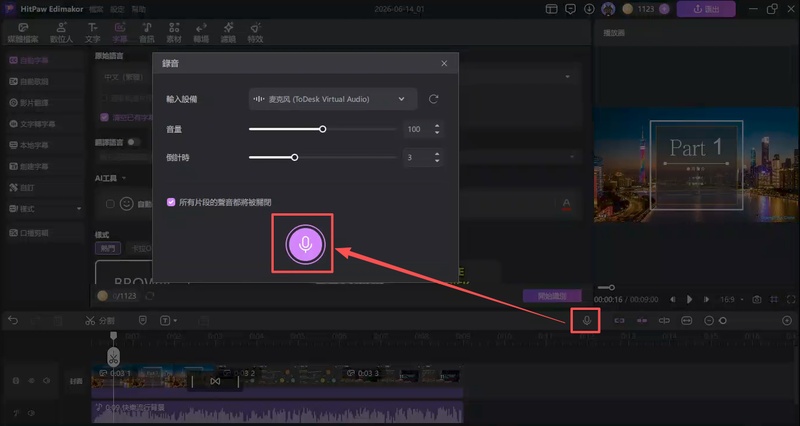Select 口播剪輯 in the sidebar
The image size is (800, 426).
[x=43, y=233]
